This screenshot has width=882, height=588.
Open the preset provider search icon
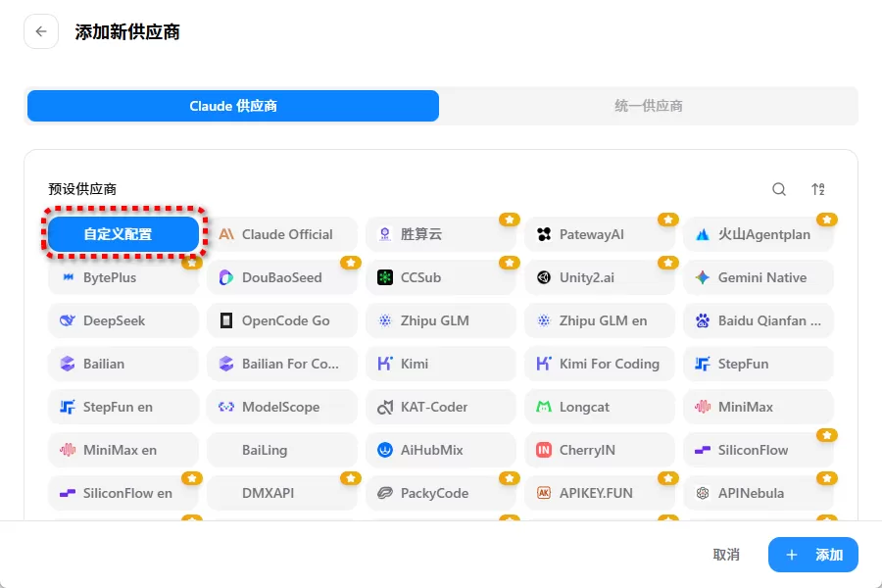click(x=779, y=189)
